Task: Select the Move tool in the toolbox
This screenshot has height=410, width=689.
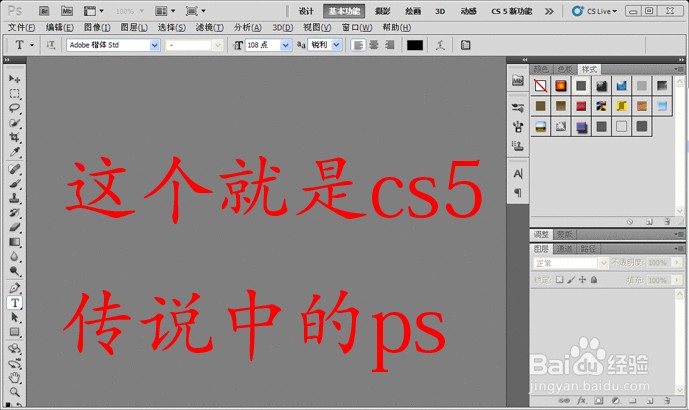Action: [x=15, y=79]
